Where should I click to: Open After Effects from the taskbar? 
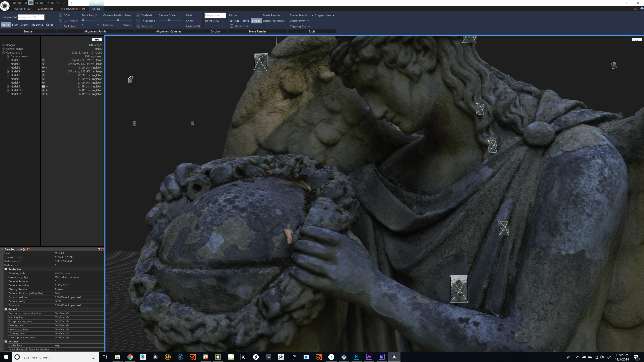(369, 357)
